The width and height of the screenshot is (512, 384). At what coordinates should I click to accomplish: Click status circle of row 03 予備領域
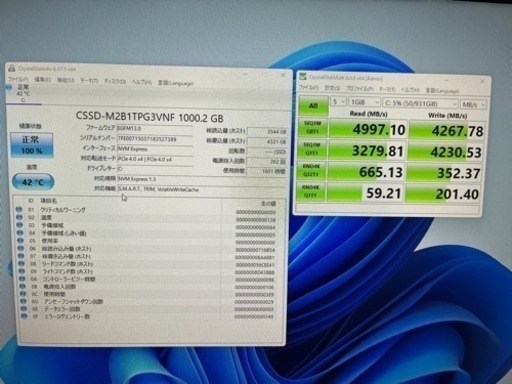click(20, 225)
